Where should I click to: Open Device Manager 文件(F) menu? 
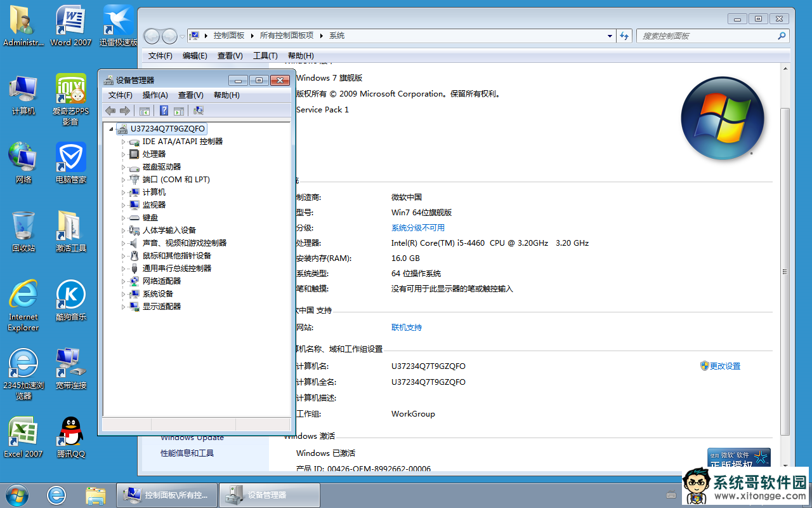120,95
